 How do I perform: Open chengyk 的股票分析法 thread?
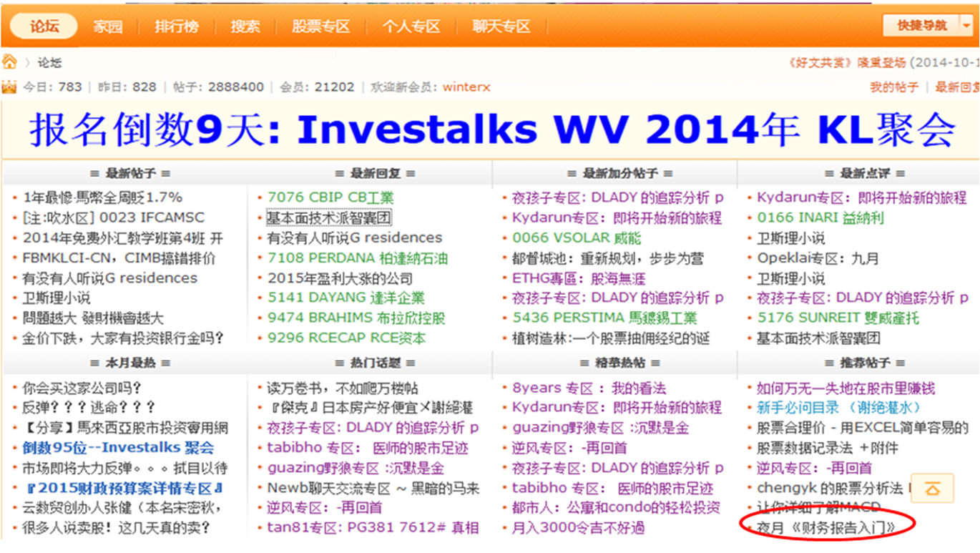830,489
